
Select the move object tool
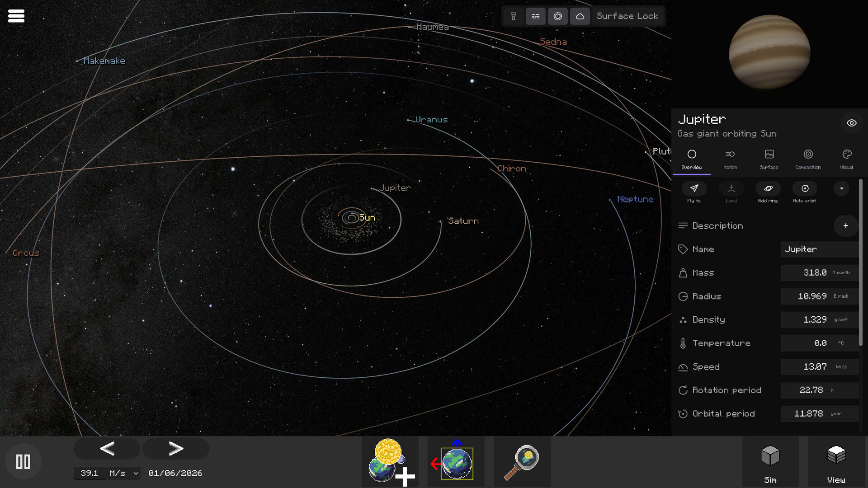pyautogui.click(x=456, y=462)
